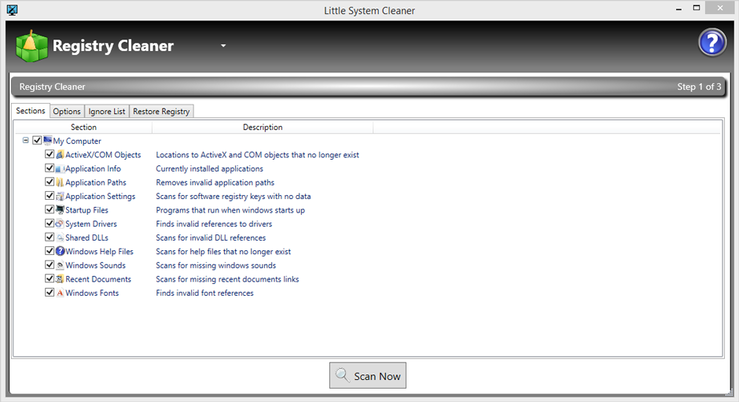739x402 pixels.
Task: Click the Description column header
Action: [263, 127]
